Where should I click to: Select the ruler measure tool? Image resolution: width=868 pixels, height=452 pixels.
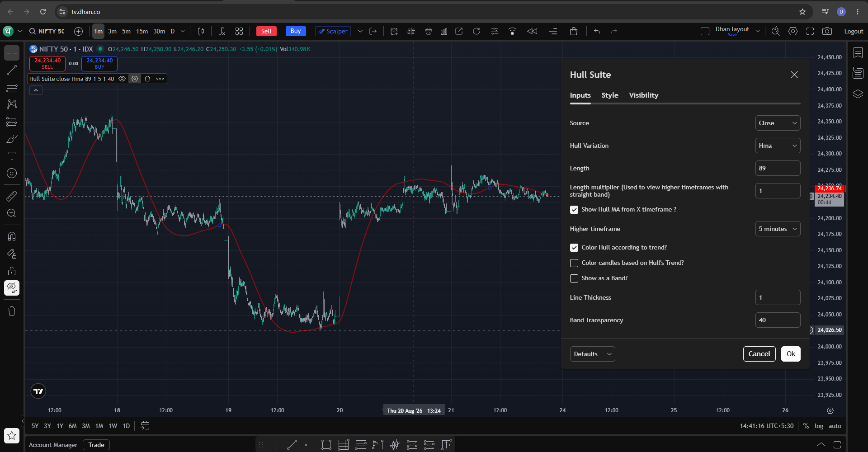(x=12, y=196)
